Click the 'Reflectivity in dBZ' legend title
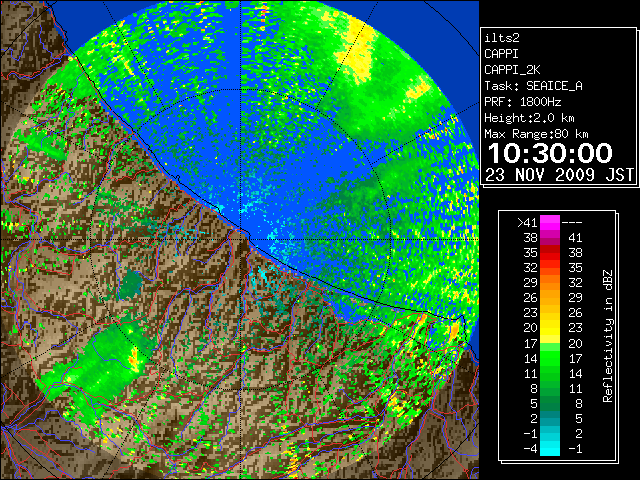This screenshot has height=480, width=640. click(x=607, y=336)
